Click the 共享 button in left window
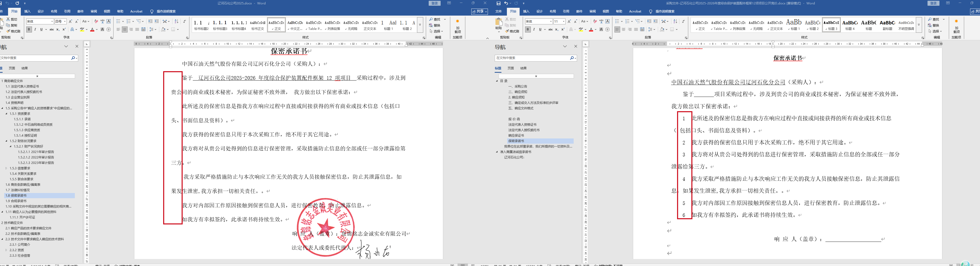The image size is (980, 266). tap(480, 11)
